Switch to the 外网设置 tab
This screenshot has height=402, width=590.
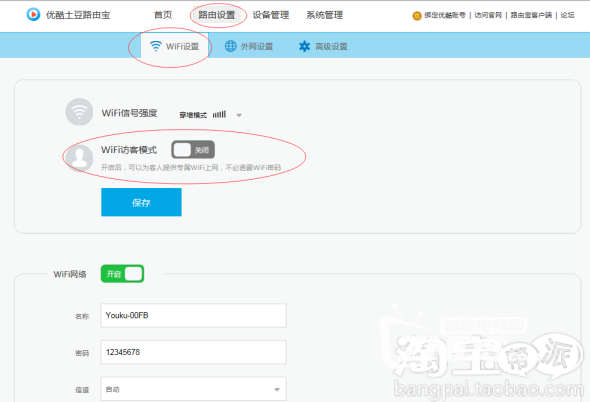coord(249,46)
